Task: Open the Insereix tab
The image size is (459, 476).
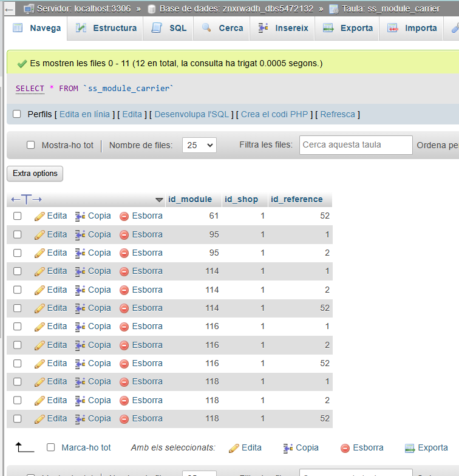Action: tap(283, 28)
